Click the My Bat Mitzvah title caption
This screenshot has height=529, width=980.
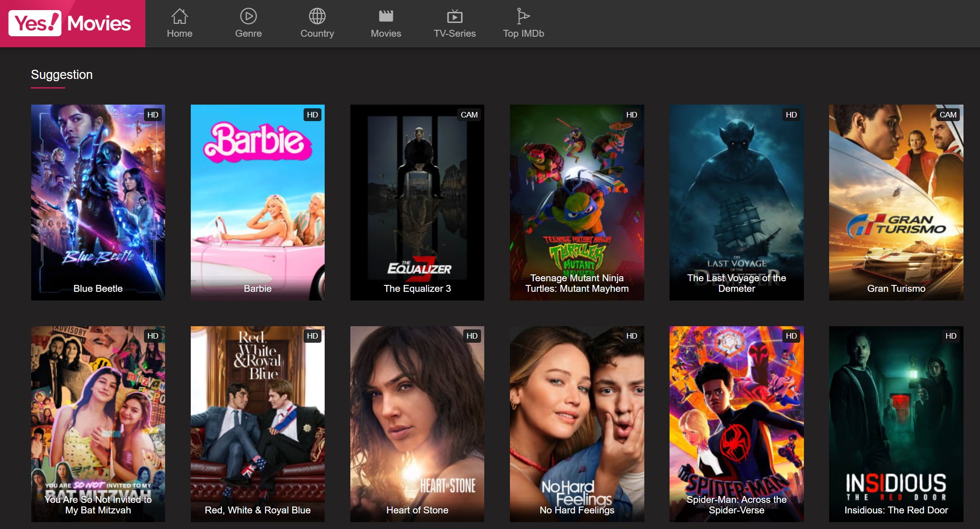98,505
